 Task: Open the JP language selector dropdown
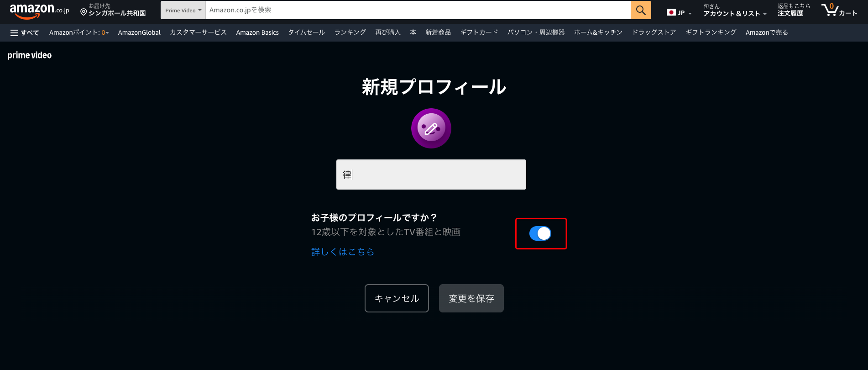679,13
